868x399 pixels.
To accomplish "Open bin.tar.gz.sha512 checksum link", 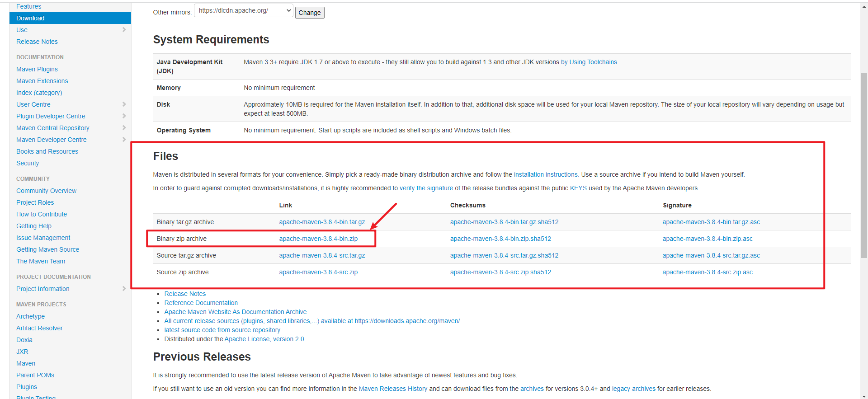I will pos(504,222).
